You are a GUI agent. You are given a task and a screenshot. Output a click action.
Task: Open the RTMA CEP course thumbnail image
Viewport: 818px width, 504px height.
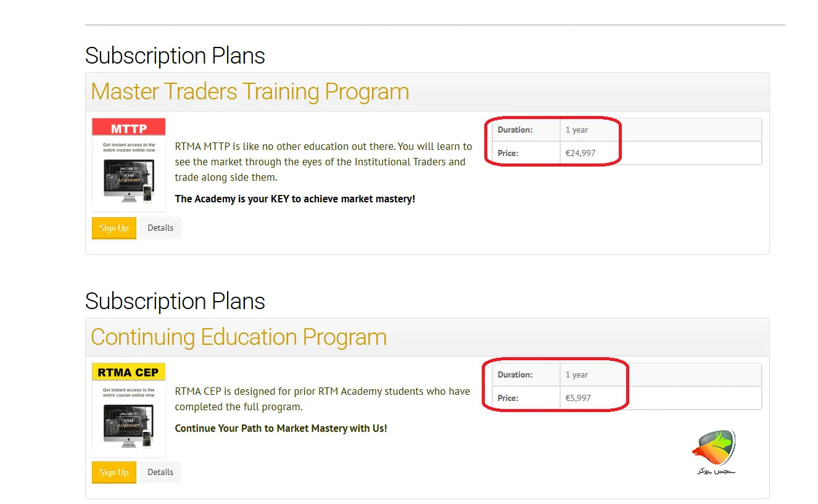128,409
